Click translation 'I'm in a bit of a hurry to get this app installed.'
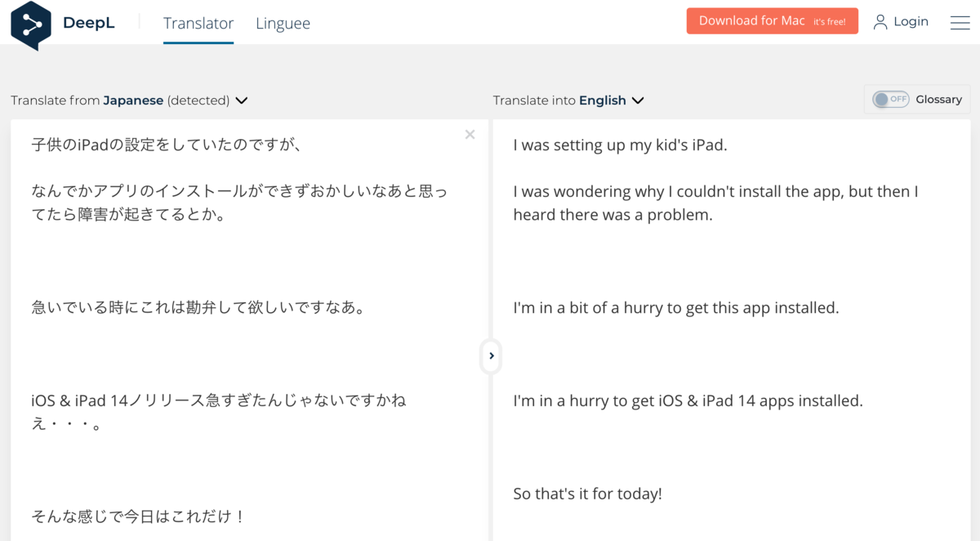980x541 pixels. point(676,308)
